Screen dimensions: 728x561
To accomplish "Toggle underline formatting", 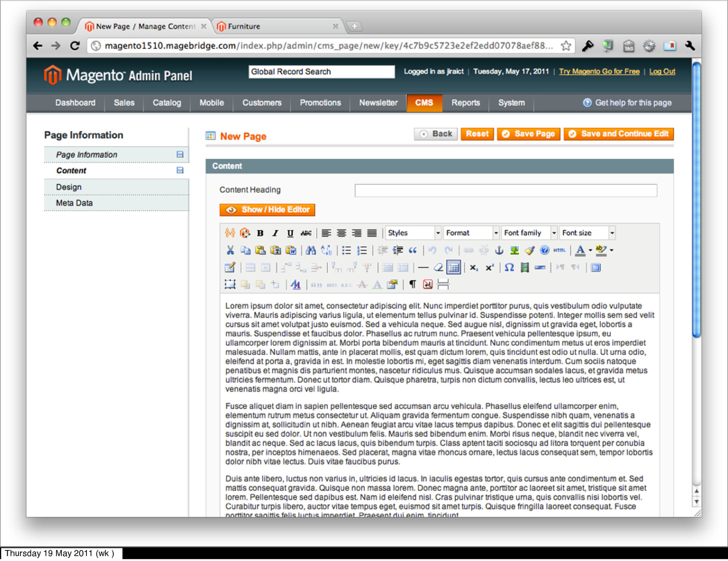I will click(290, 233).
